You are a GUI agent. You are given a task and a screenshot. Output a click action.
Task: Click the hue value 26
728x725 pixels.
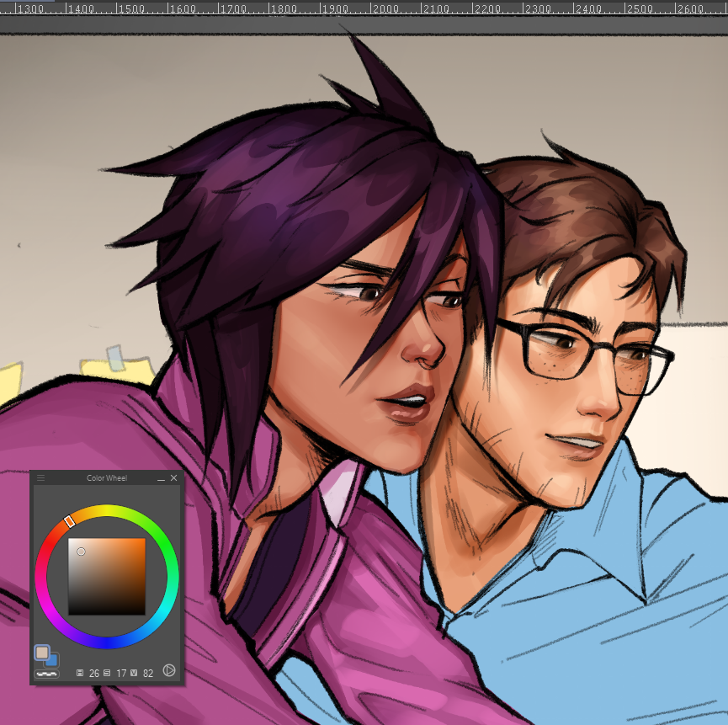(x=93, y=673)
